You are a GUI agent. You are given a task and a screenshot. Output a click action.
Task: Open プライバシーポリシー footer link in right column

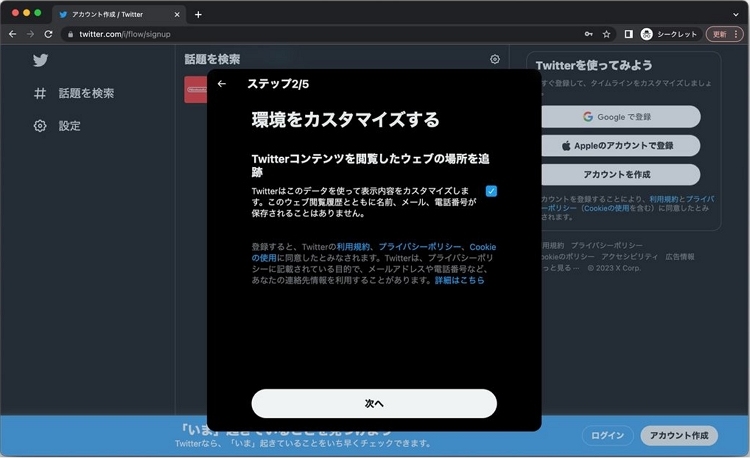pos(607,245)
